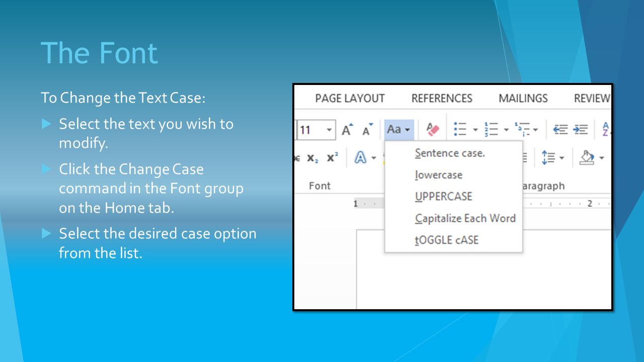Click the Numbering list icon

click(x=491, y=130)
